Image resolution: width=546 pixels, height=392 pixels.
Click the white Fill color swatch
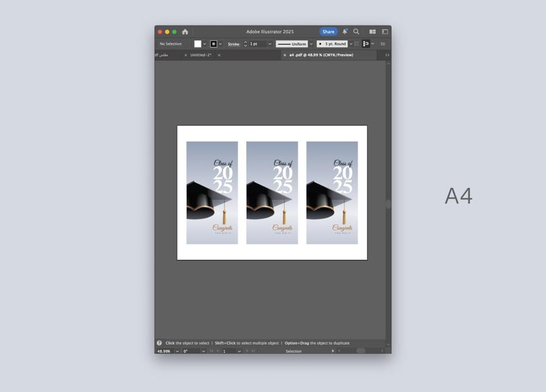click(198, 44)
